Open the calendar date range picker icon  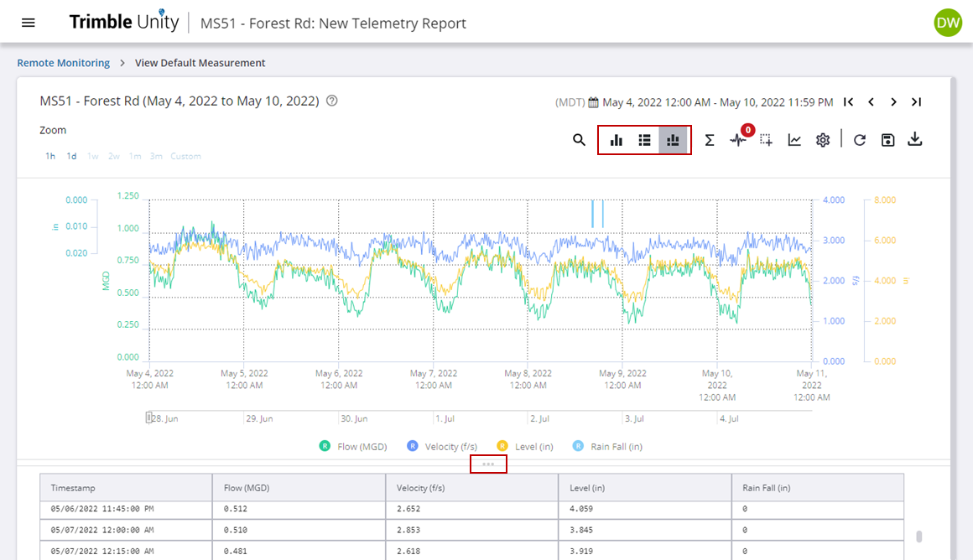click(593, 102)
